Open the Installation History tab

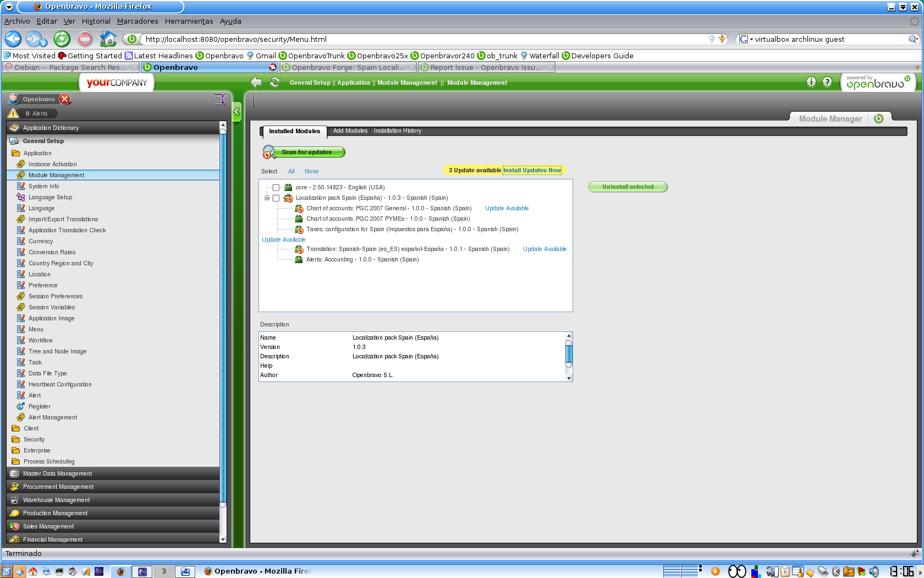point(397,131)
